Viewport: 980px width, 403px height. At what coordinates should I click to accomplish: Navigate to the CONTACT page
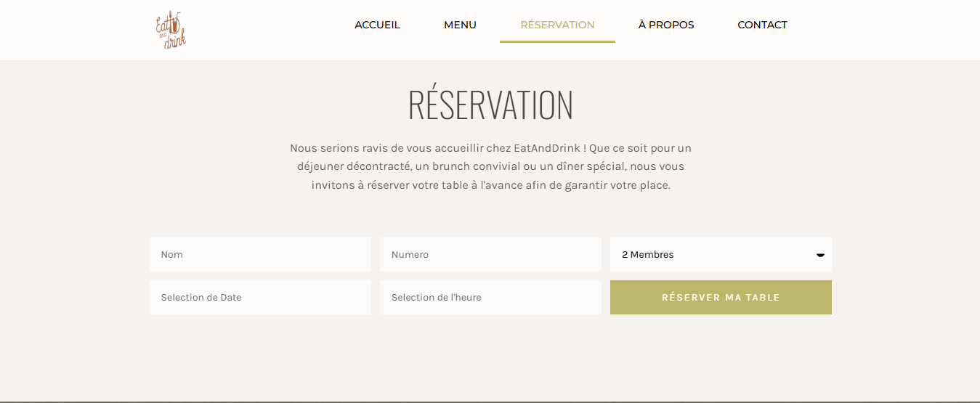point(762,25)
